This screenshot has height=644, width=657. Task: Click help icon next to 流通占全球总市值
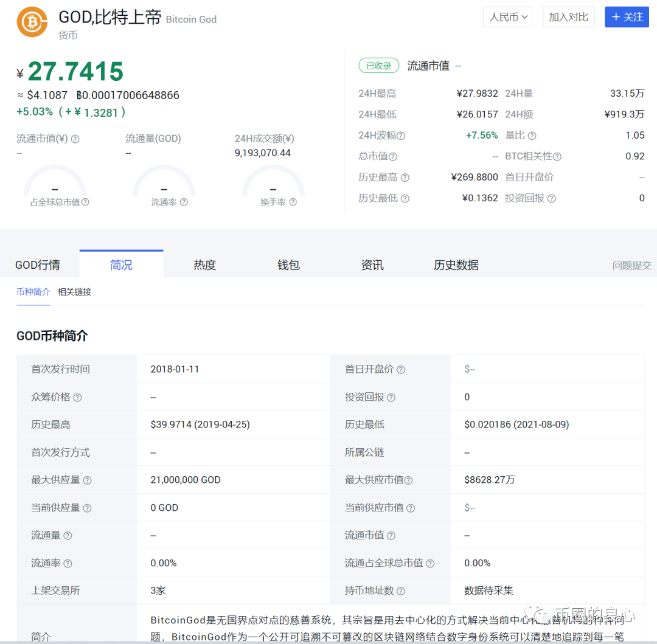tap(430, 564)
